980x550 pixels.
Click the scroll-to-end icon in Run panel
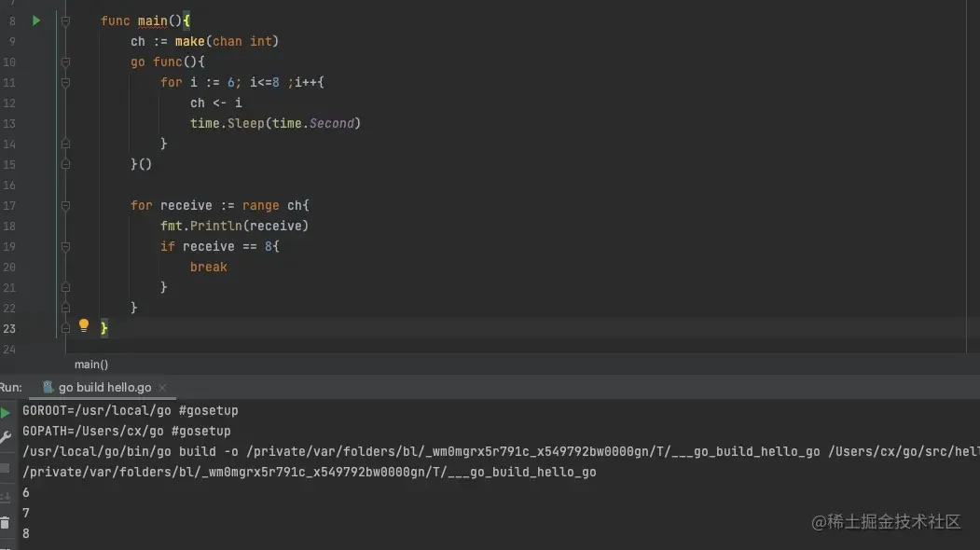tap(5, 496)
